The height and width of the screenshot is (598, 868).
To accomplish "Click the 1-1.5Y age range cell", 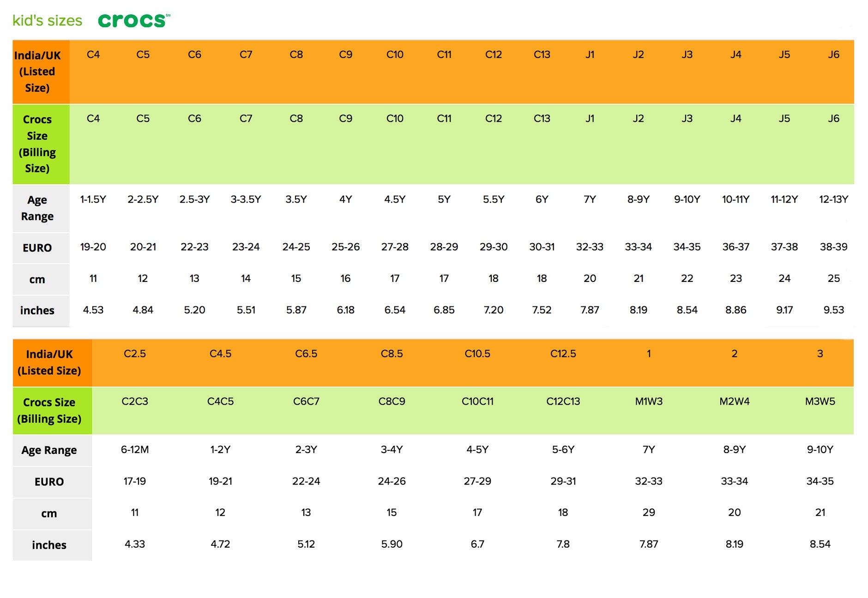I will (94, 200).
